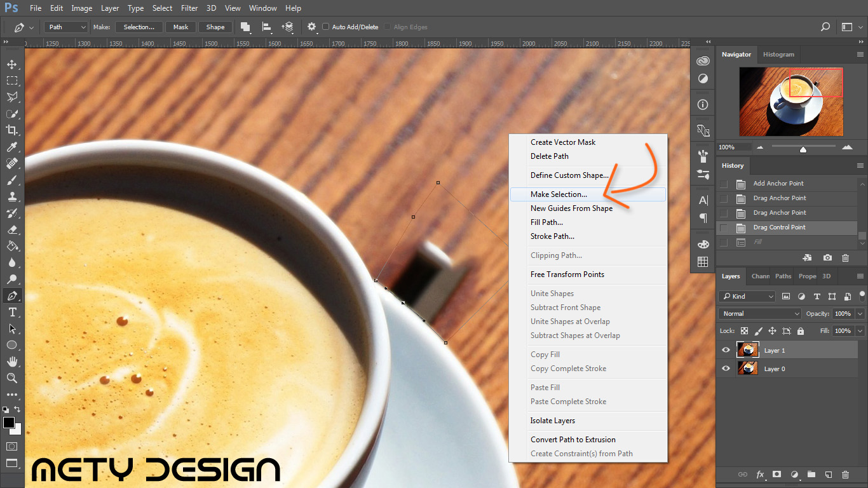Viewport: 868px width, 488px height.
Task: Select the Quick Selection tool
Action: point(11,114)
